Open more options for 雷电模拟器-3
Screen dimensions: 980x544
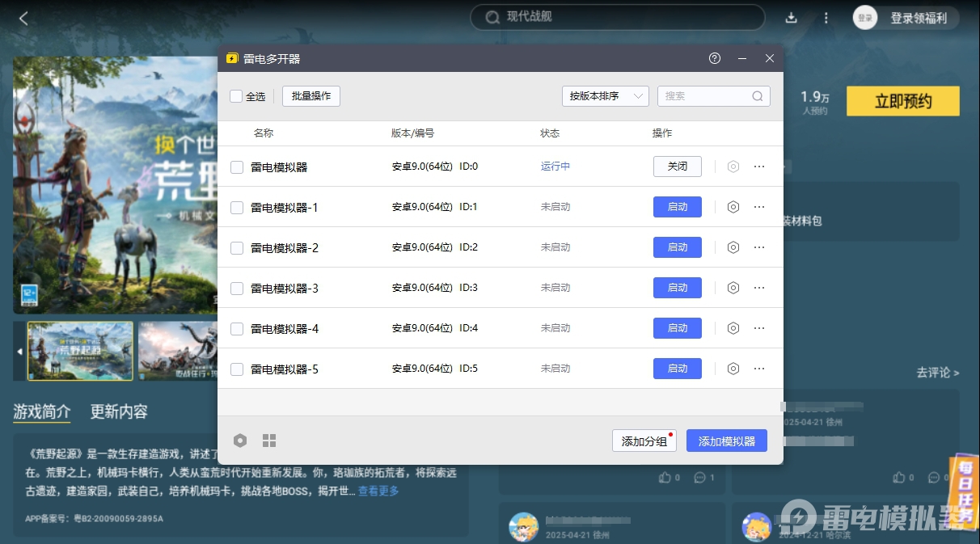tap(758, 288)
